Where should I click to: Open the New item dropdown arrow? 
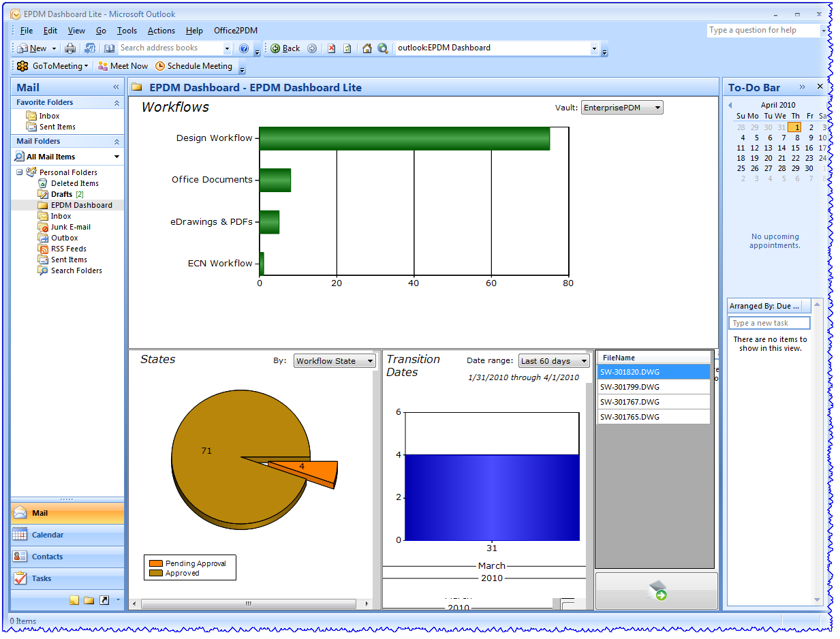click(54, 48)
